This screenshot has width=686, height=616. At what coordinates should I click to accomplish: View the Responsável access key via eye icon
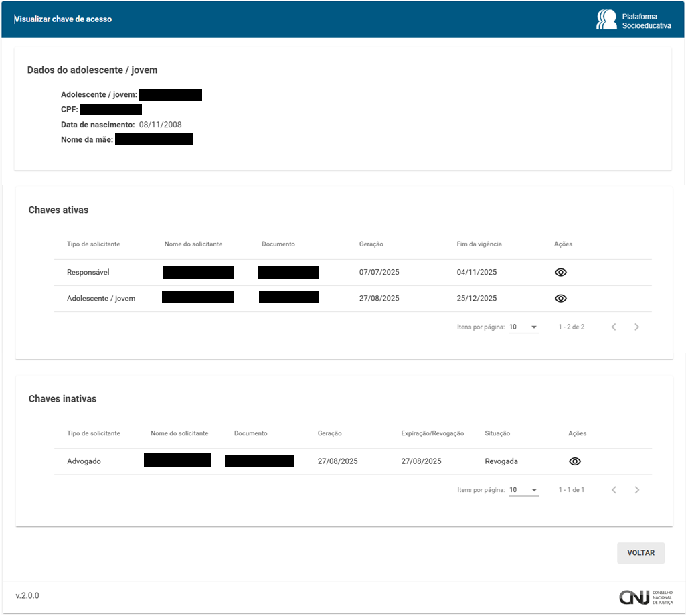(x=561, y=273)
